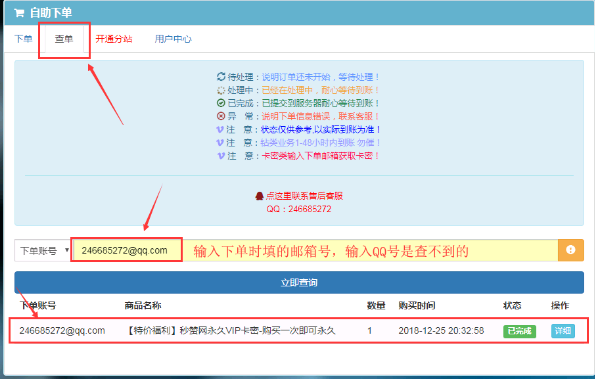Click the QQ penguin icon
Screen dimensions: 595x380
click(x=259, y=196)
